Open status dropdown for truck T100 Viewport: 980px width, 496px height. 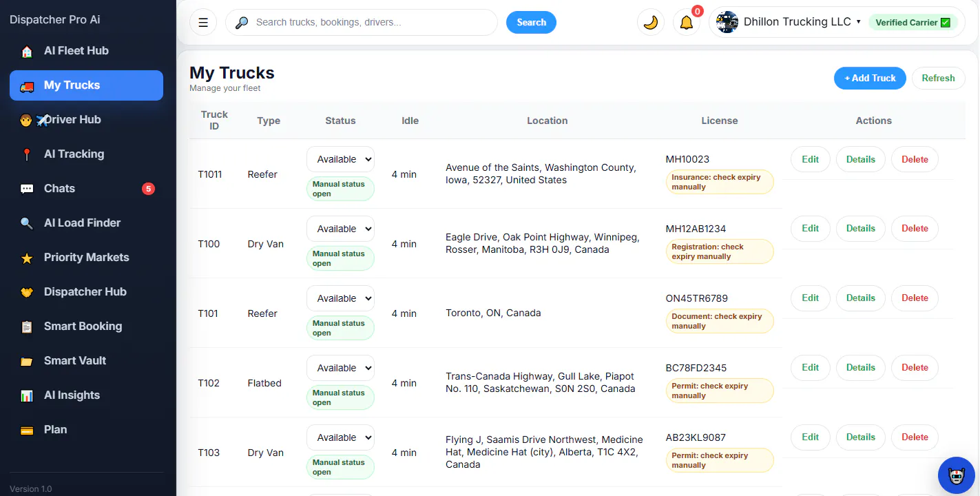tap(340, 229)
